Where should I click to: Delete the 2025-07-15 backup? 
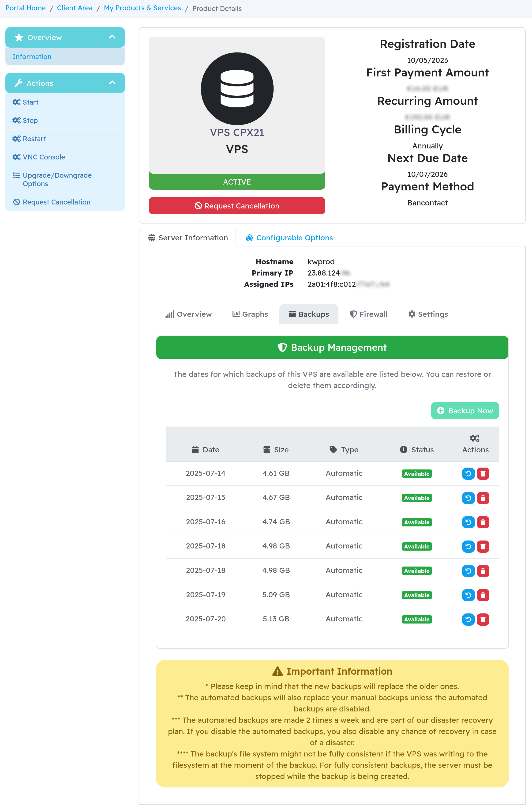click(483, 498)
